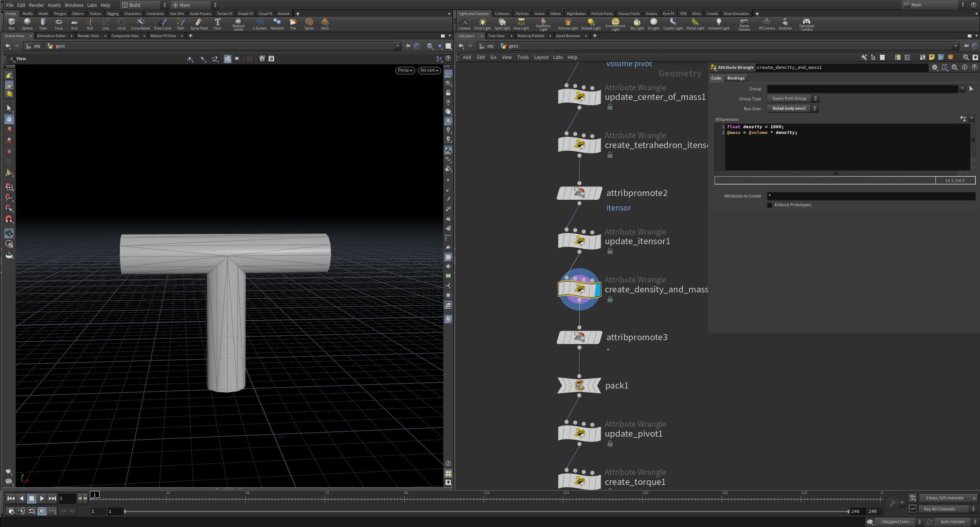Enable the Enforce Prototypes checkbox
980x527 pixels.
point(769,205)
